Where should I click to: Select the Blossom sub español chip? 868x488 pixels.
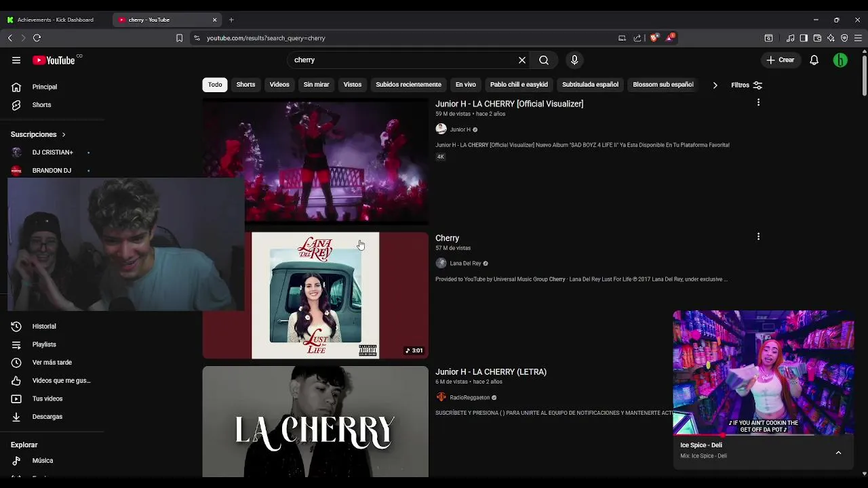[x=663, y=85]
